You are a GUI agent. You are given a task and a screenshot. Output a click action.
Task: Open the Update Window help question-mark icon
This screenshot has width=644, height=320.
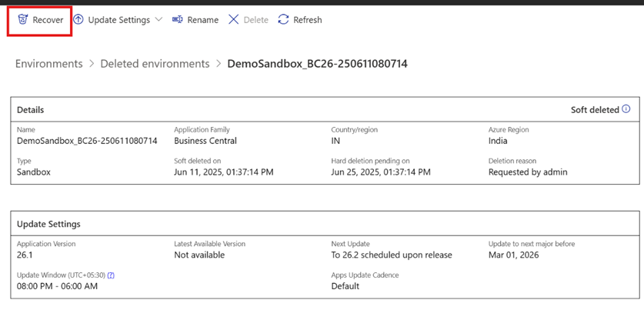coord(111,275)
